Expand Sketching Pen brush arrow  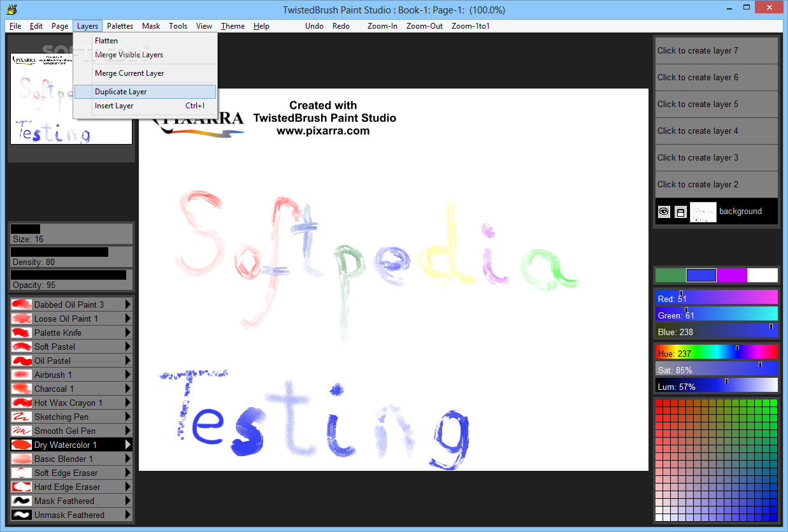coord(127,417)
